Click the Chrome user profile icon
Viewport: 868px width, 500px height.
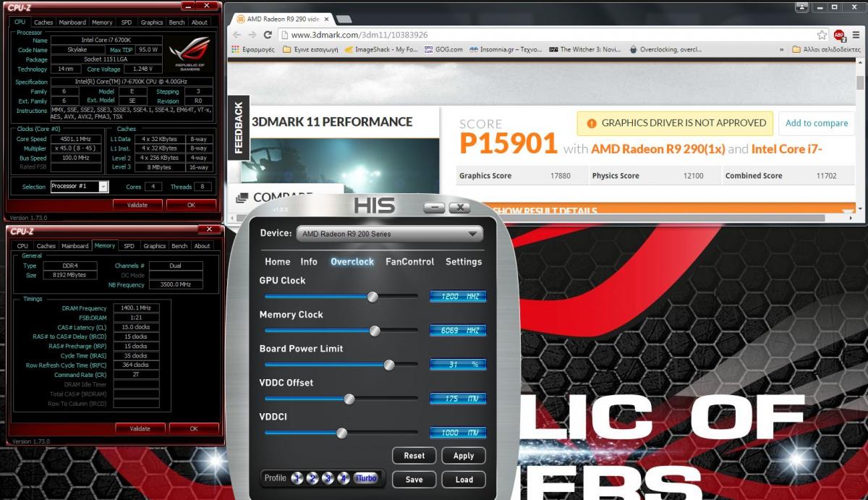(x=802, y=6)
